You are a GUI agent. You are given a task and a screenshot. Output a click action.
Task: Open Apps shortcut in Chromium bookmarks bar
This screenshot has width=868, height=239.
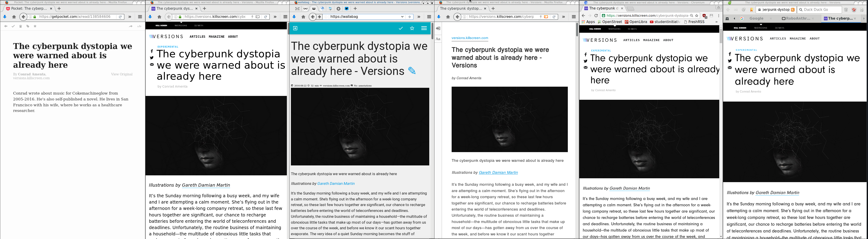[588, 22]
